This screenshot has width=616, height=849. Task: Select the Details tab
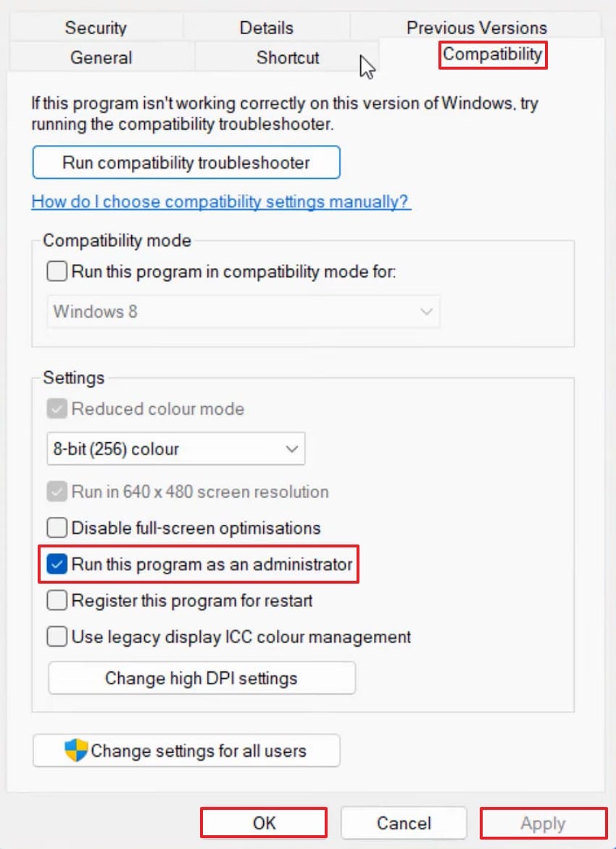(266, 28)
